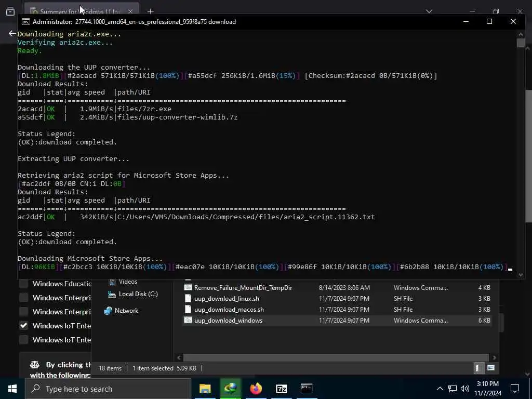Click the uup_download_macos.sh file icon

click(188, 310)
